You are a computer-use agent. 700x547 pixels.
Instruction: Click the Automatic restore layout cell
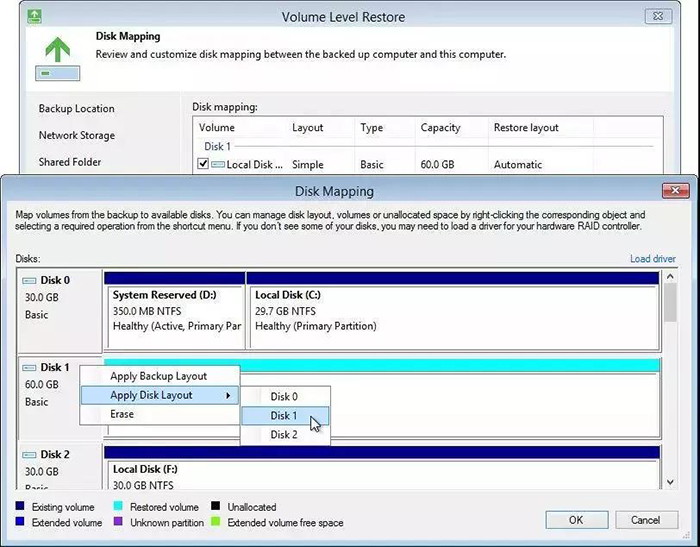point(518,165)
